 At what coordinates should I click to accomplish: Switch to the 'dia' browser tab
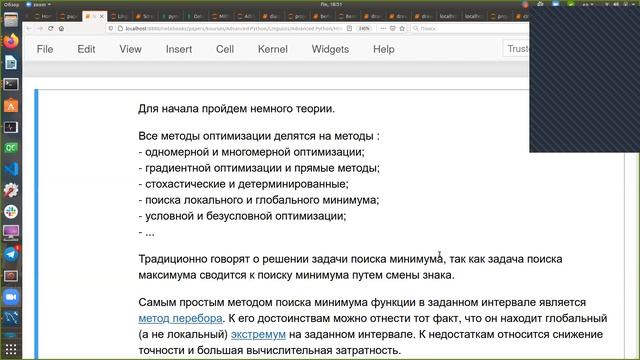[x=272, y=16]
